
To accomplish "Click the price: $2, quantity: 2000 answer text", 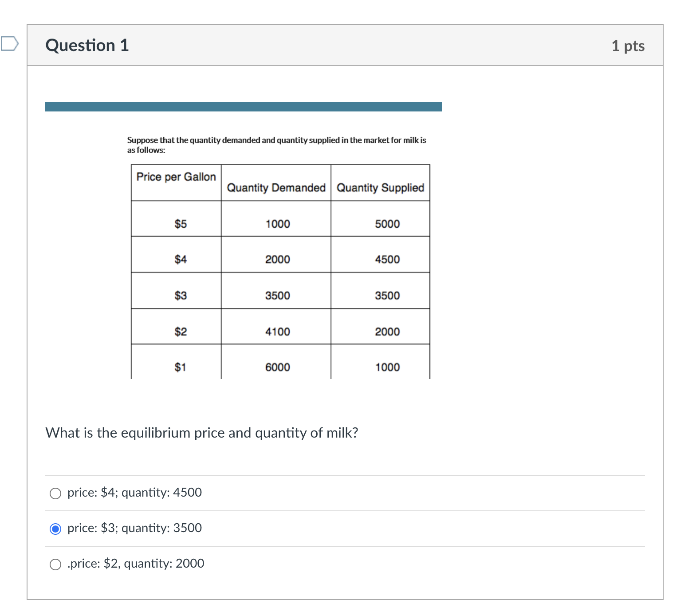I will pos(134,564).
